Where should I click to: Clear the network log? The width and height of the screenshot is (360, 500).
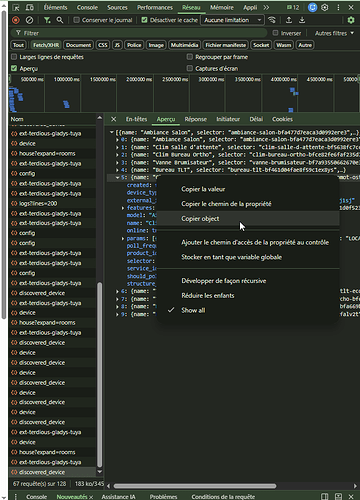pyautogui.click(x=29, y=20)
